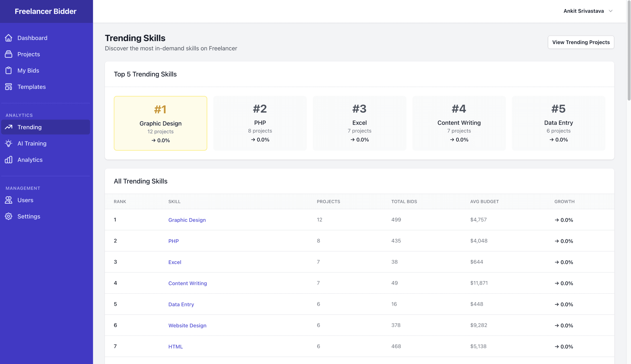Screen dimensions: 631x364
Task: Open the Graphic Design skill link
Action: click(187, 220)
